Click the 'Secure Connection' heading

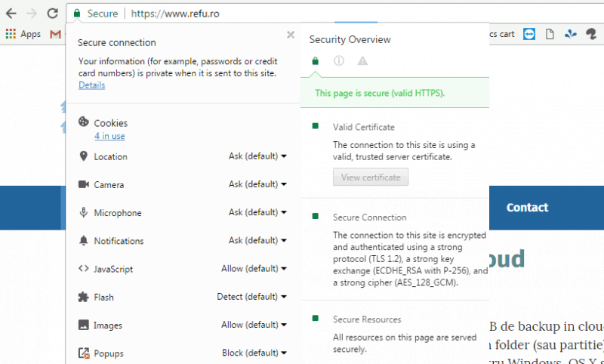click(370, 217)
